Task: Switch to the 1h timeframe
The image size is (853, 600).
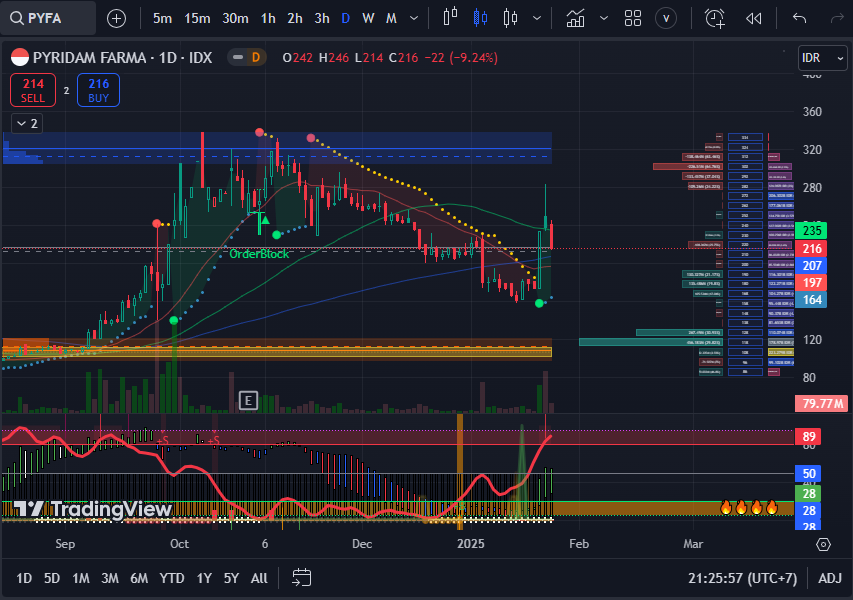Action: pos(268,18)
